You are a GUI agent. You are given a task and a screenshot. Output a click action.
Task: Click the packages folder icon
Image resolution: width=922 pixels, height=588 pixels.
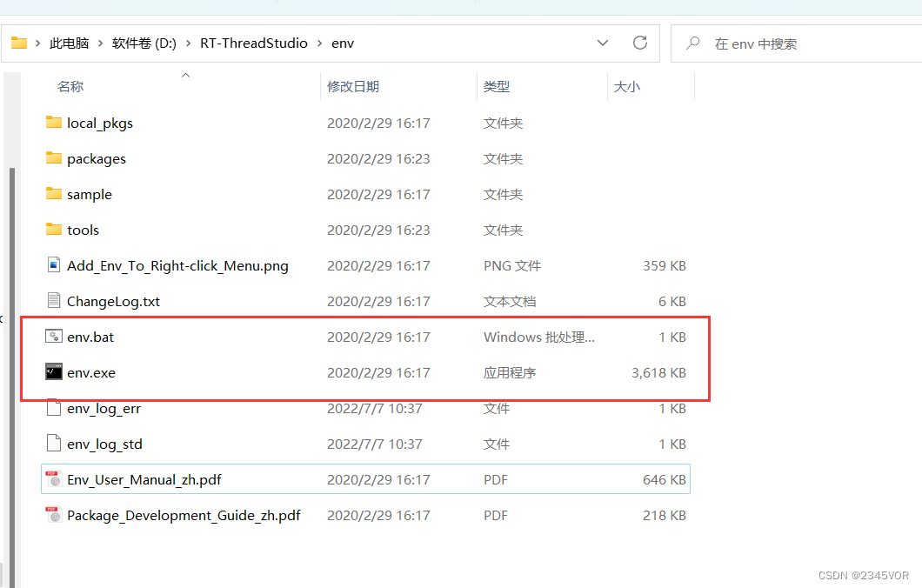coord(54,158)
